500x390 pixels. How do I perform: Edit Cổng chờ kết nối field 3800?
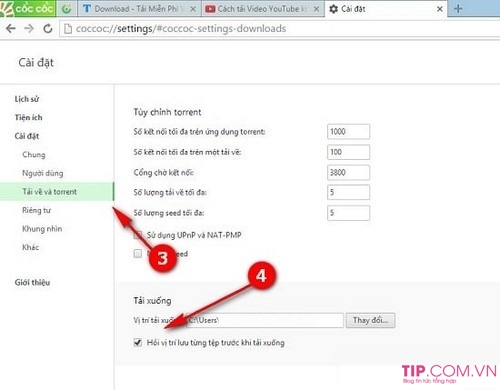point(348,172)
